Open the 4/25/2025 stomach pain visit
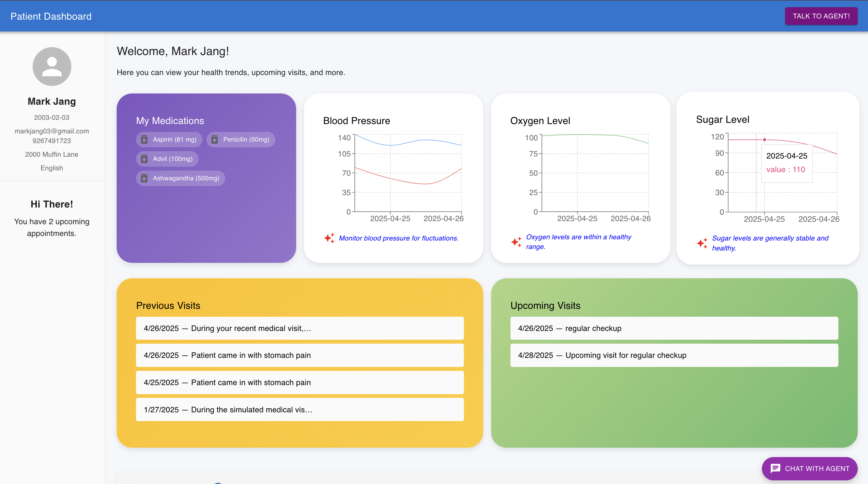 pyautogui.click(x=300, y=382)
